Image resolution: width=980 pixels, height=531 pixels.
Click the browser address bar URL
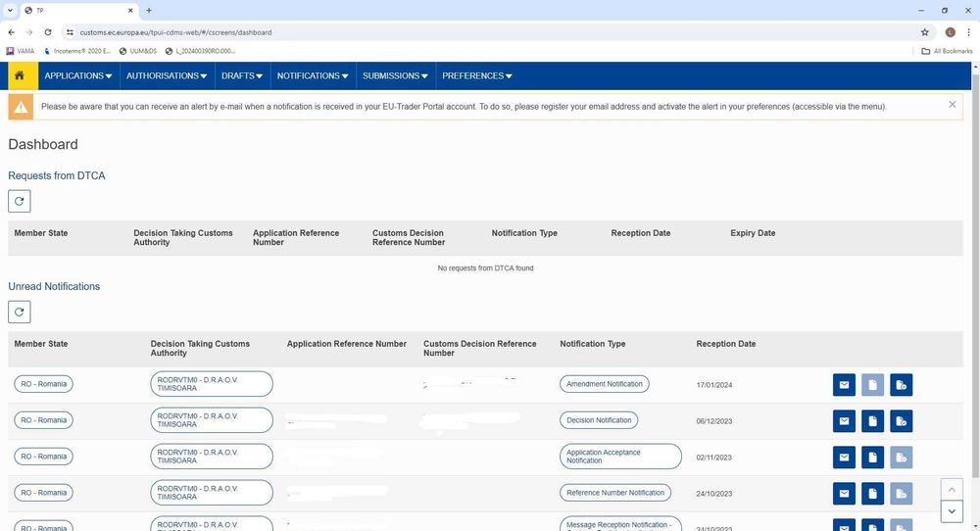pyautogui.click(x=175, y=32)
